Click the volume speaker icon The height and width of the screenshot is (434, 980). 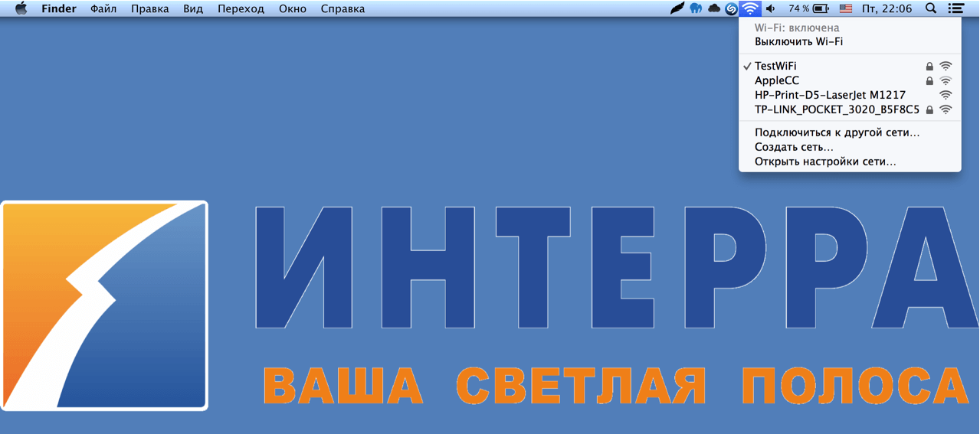coord(771,8)
